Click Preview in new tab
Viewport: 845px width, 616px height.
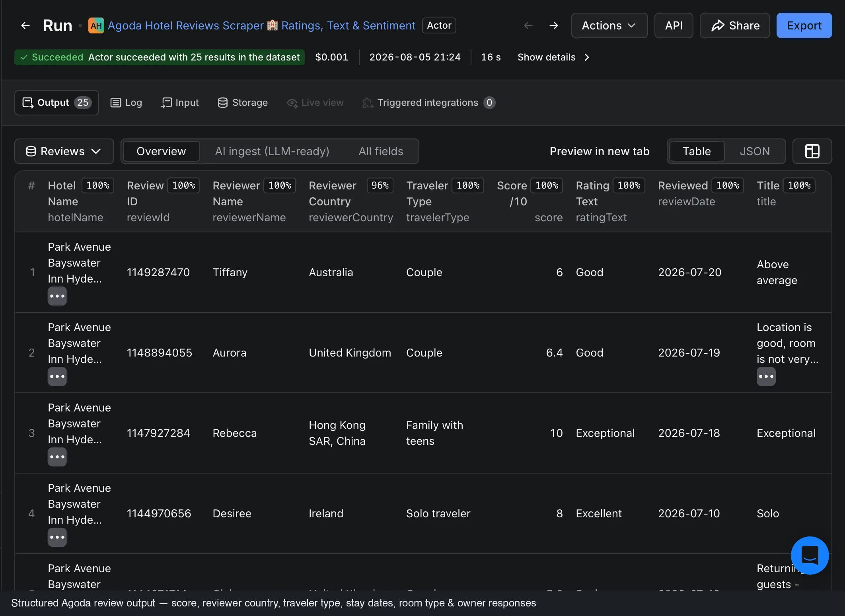[600, 151]
